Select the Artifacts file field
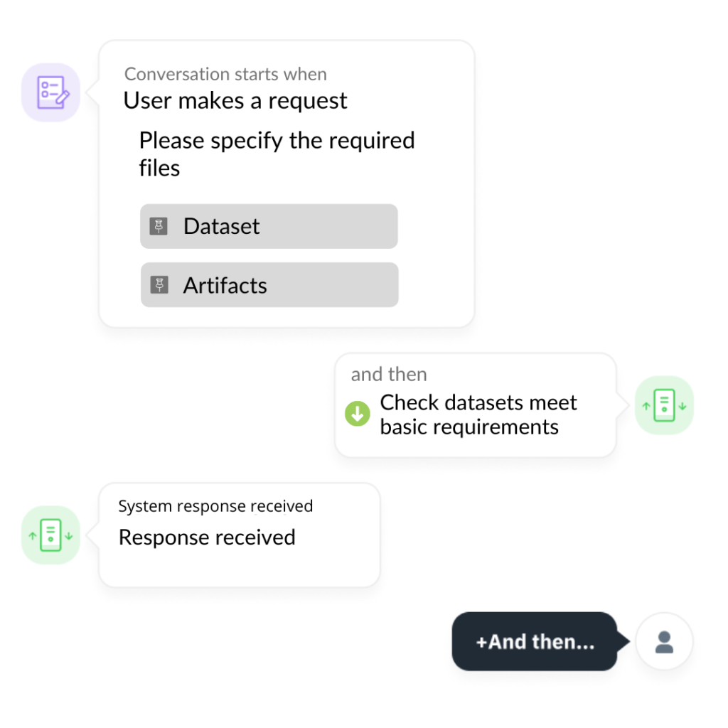Viewport: 728px width, 728px height. 269,284
